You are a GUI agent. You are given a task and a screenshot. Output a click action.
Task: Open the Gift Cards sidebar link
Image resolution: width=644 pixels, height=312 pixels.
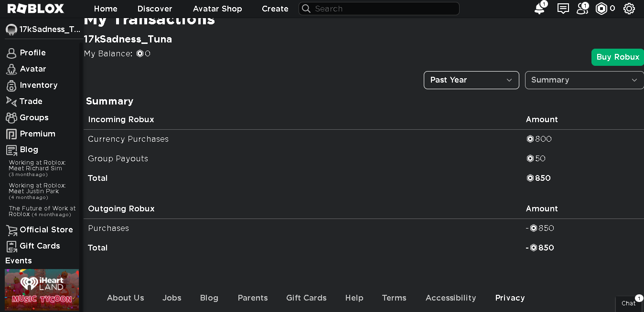coord(40,246)
